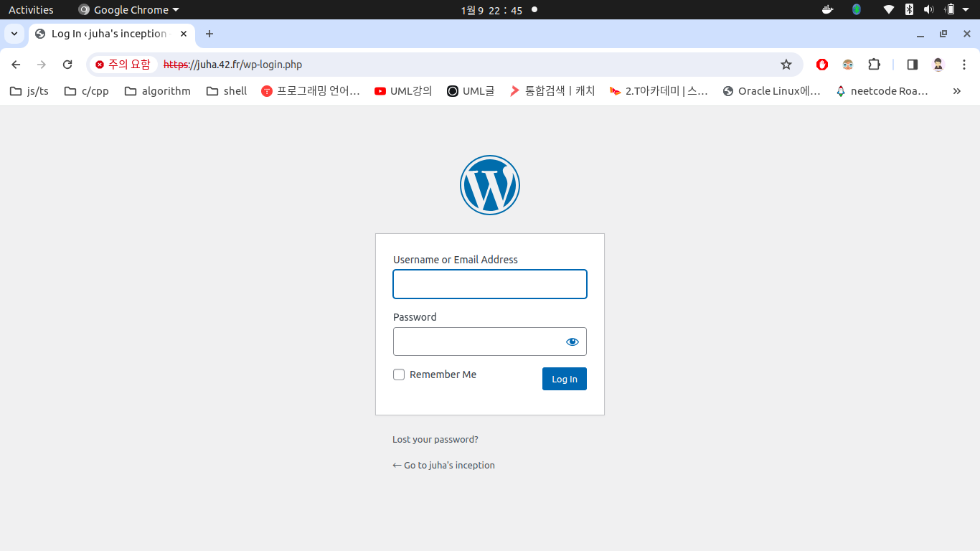Open the shell bookmark folder

tap(227, 91)
